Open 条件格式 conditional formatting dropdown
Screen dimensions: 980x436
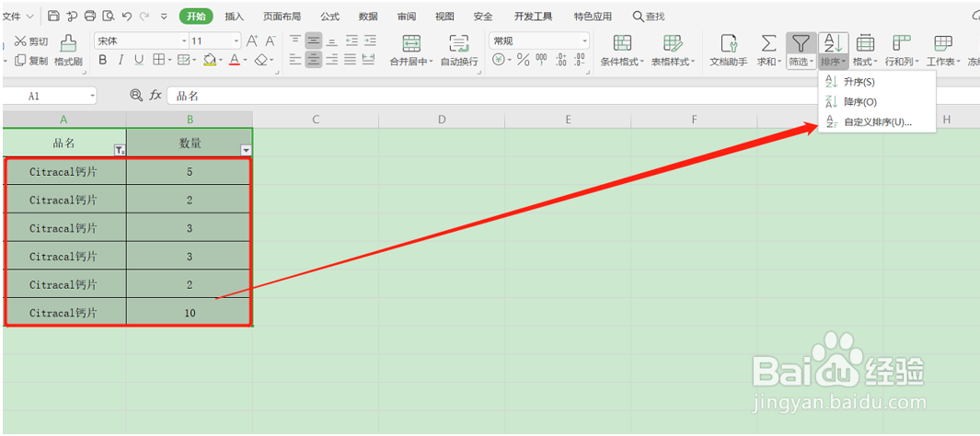click(622, 50)
